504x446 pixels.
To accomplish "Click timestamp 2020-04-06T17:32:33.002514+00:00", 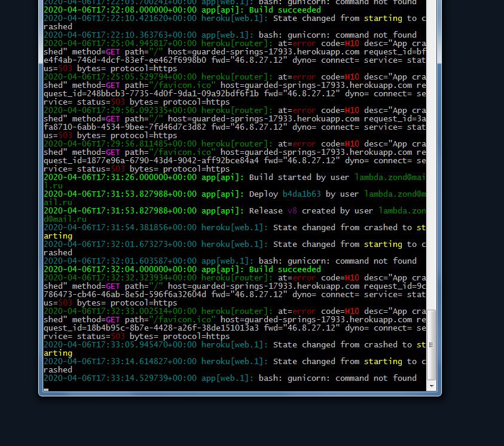I will 120,311.
